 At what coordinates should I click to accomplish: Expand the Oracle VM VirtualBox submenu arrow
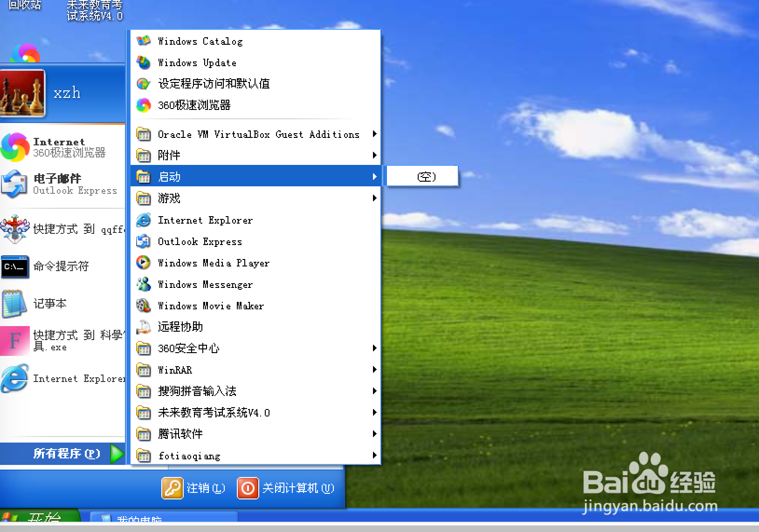pos(374,134)
